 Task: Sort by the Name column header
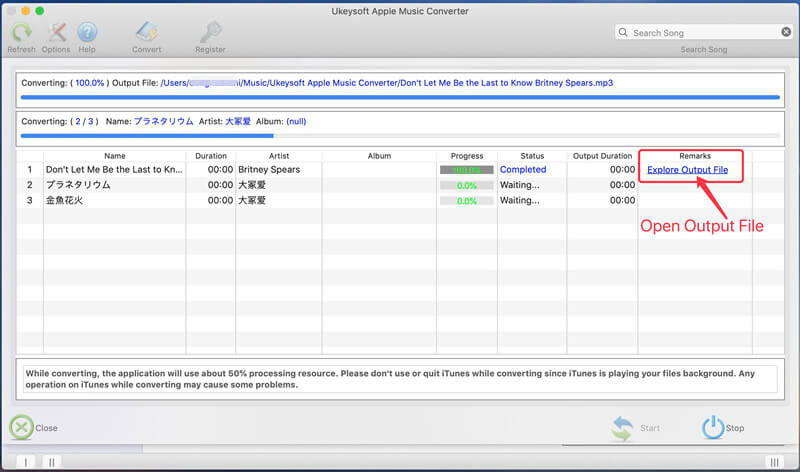(115, 156)
